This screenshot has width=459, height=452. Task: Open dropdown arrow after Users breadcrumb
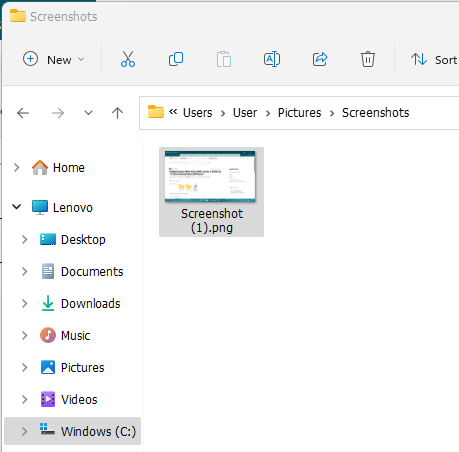tap(223, 114)
